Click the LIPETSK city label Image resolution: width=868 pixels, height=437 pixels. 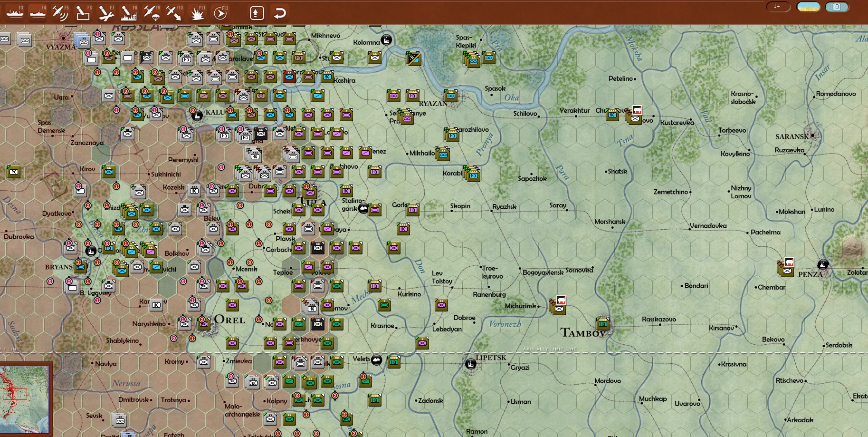[x=491, y=358]
